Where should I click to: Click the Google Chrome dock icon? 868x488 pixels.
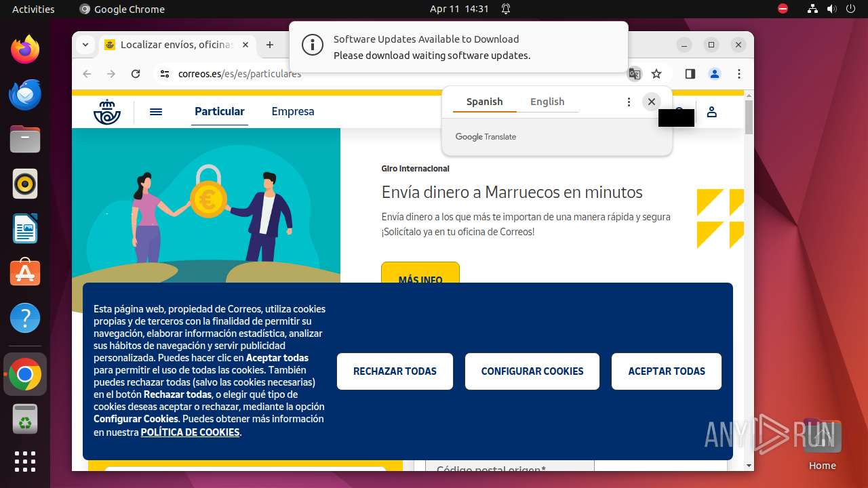coord(25,374)
